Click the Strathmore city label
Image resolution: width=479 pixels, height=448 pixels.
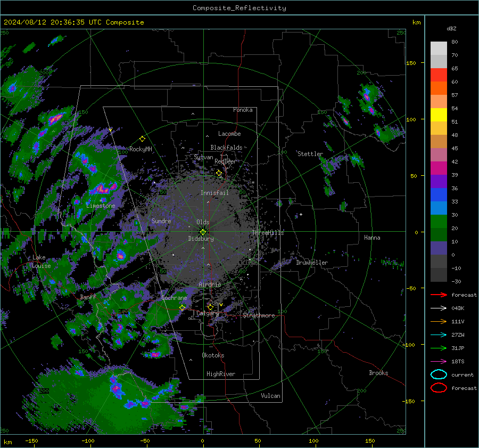click(x=259, y=315)
